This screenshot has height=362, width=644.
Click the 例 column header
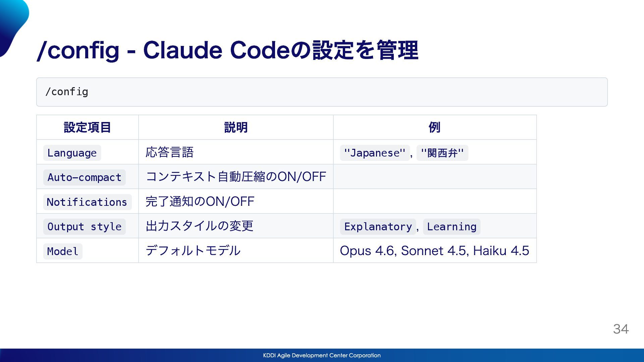434,127
